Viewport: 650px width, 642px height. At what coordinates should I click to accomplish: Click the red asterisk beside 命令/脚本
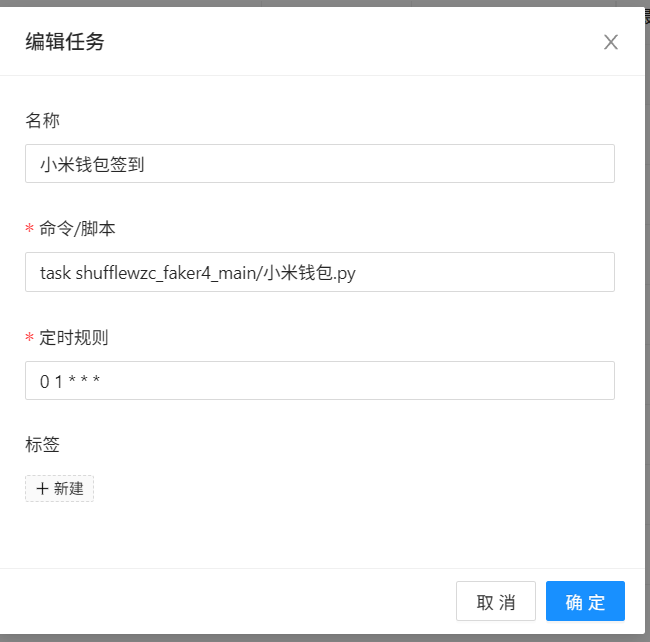tap(29, 228)
